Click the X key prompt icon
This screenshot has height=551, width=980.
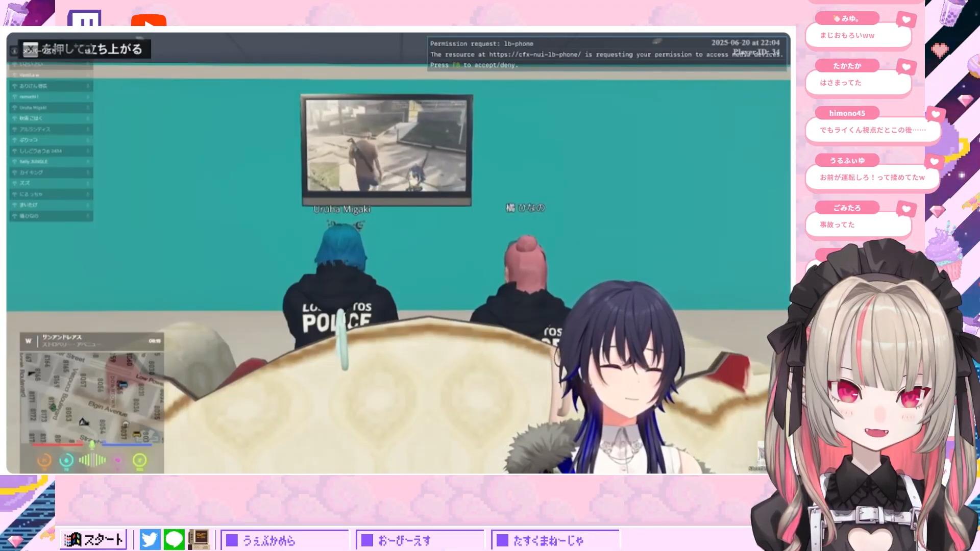[x=30, y=49]
